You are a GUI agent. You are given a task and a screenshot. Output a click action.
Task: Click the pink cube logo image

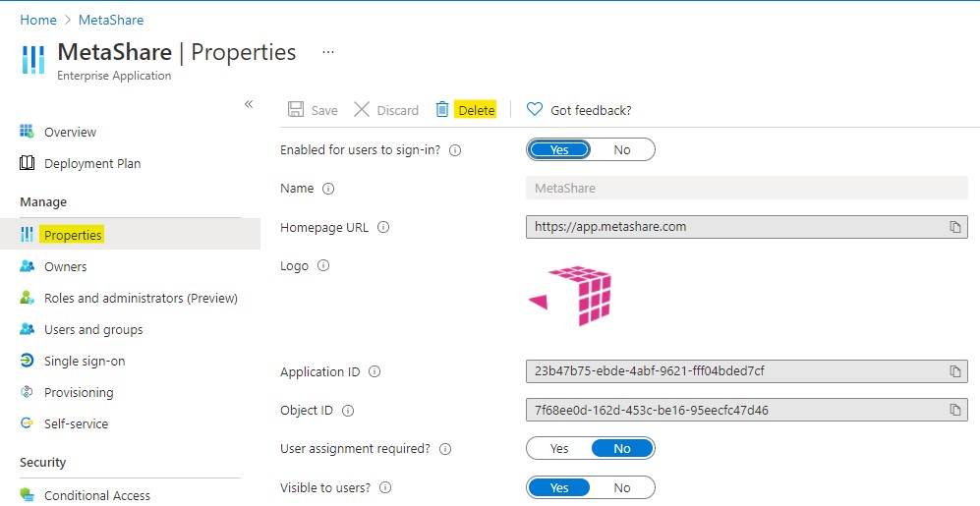(570, 296)
